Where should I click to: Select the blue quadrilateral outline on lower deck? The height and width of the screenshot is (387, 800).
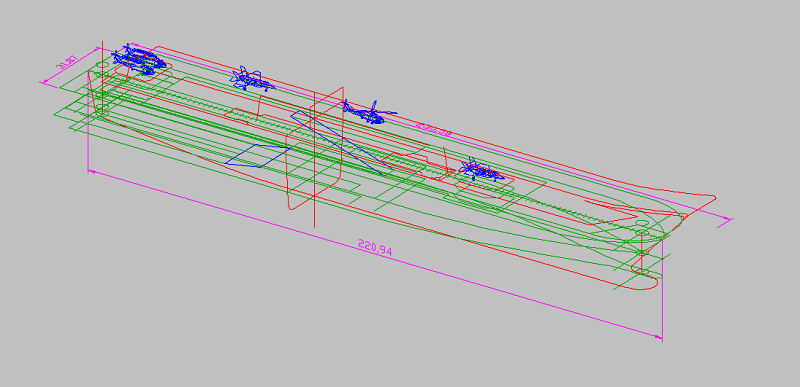(x=258, y=156)
